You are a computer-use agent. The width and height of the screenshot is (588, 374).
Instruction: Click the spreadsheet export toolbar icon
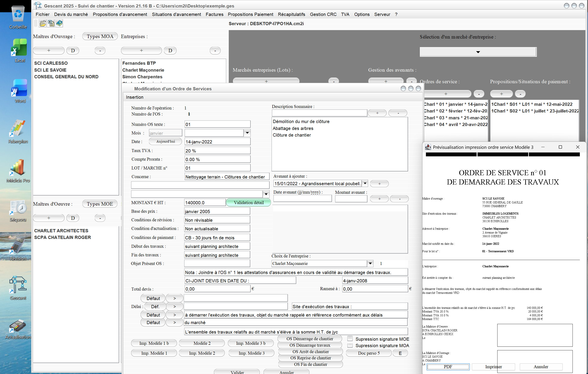point(51,23)
